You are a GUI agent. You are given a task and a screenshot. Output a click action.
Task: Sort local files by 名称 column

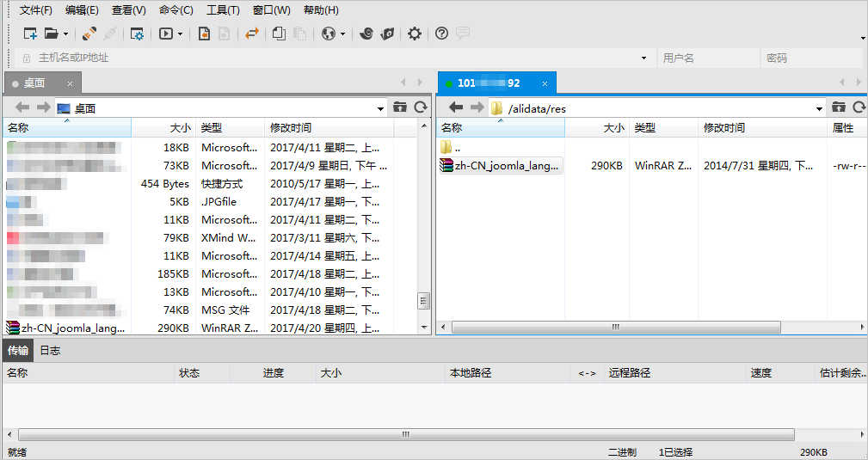67,128
